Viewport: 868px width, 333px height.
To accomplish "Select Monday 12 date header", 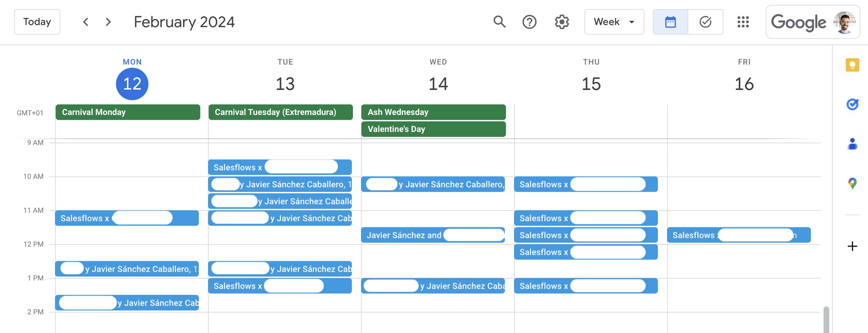I will [132, 84].
